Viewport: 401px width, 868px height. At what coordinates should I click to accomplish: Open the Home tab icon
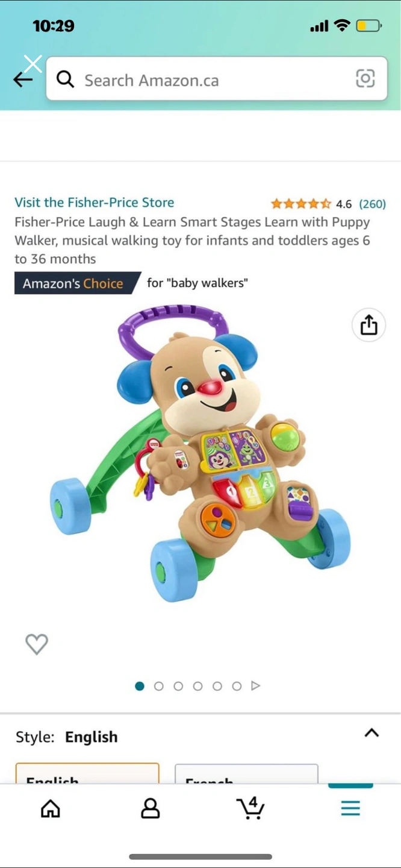[x=51, y=808]
